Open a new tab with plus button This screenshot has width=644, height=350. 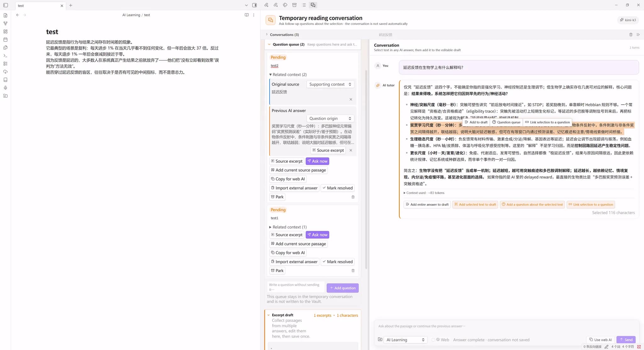pyautogui.click(x=71, y=5)
